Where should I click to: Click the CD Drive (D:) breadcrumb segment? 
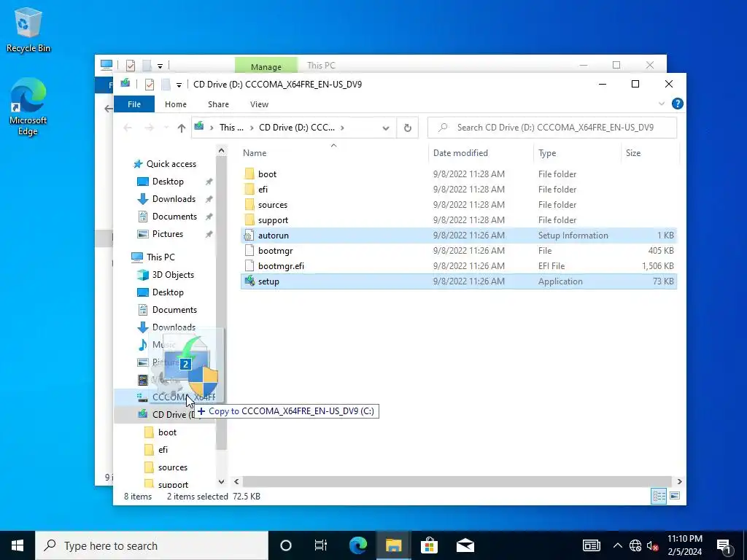297,128
